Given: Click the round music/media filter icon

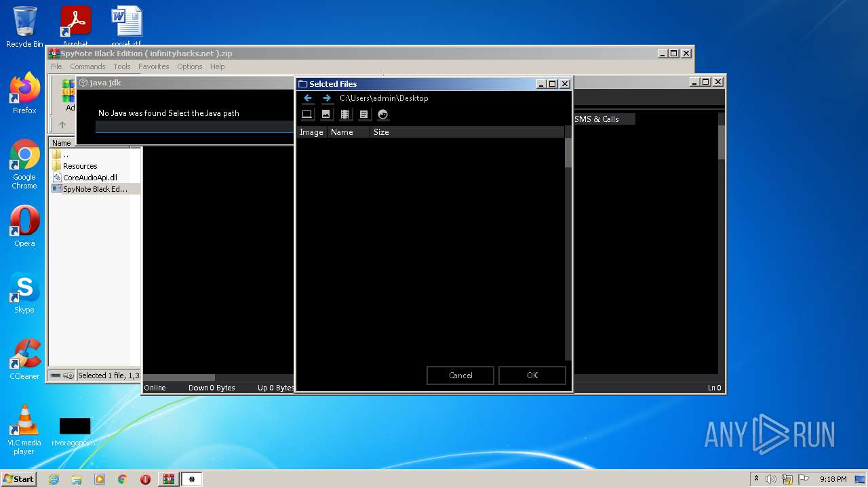Looking at the screenshot, I should 383,115.
